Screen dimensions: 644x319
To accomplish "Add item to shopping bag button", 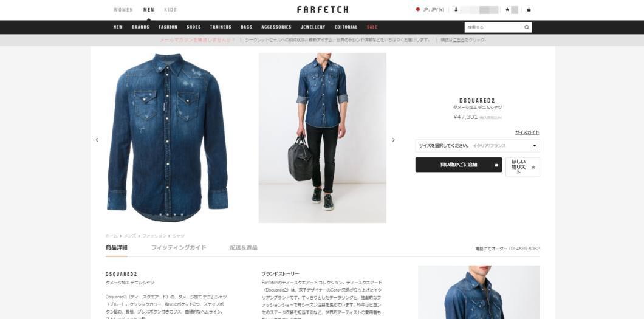I will point(458,165).
